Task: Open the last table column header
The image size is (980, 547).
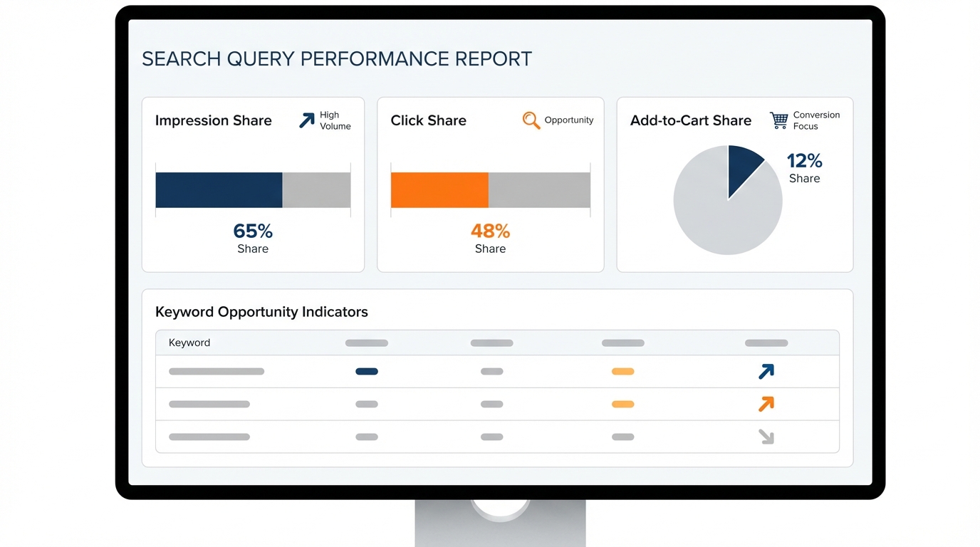Action: pos(766,343)
